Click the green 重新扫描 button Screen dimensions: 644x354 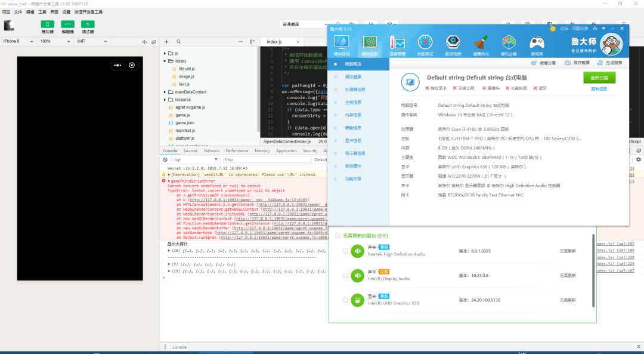coord(599,78)
